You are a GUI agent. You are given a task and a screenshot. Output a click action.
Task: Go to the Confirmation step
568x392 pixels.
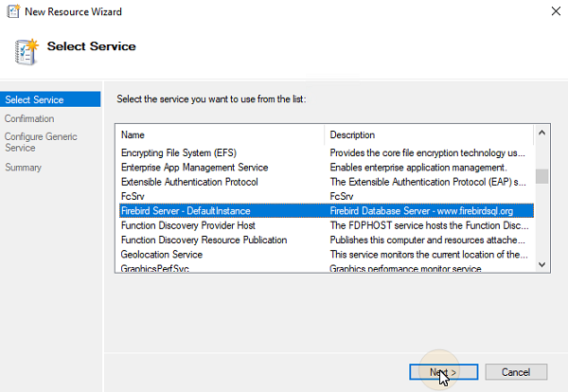coord(29,118)
